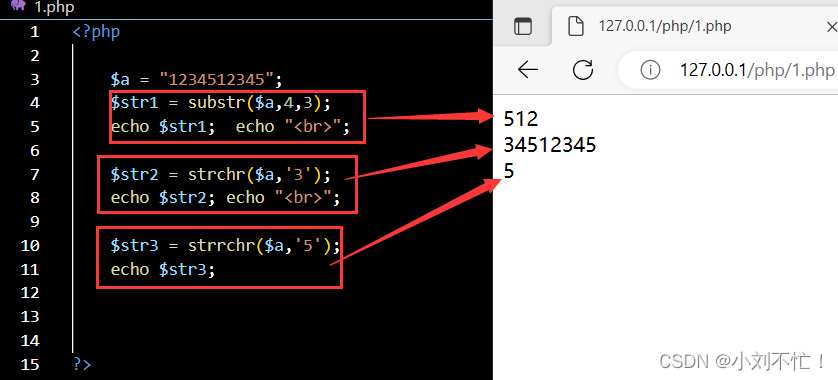Click line number 4 in the gutter
Screen dimensions: 838x380
coord(35,103)
